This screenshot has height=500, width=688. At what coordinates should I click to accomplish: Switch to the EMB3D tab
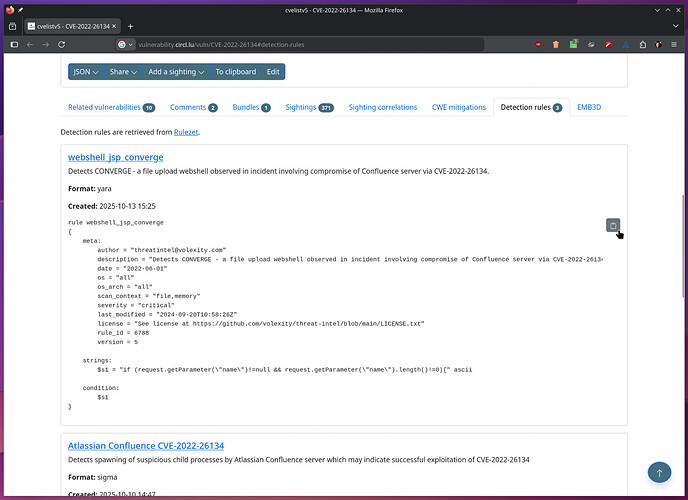point(589,107)
